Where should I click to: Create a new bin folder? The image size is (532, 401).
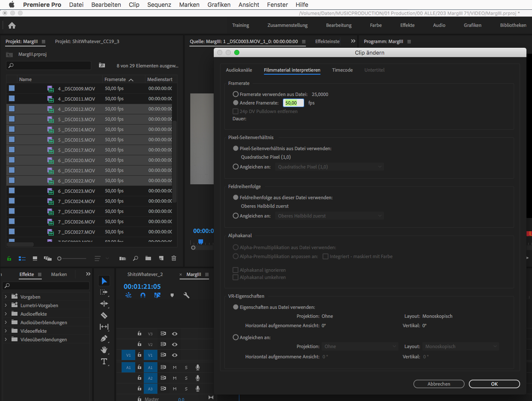pos(148,258)
